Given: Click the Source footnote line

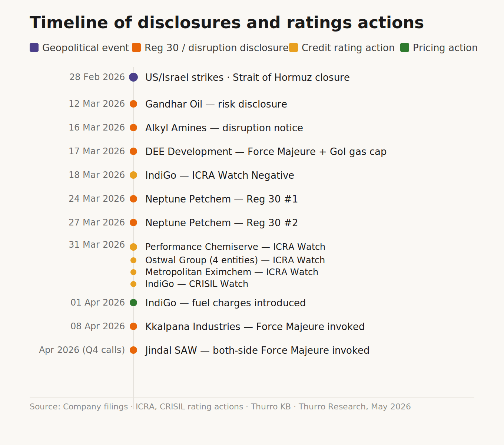Looking at the screenshot, I should click(220, 407).
